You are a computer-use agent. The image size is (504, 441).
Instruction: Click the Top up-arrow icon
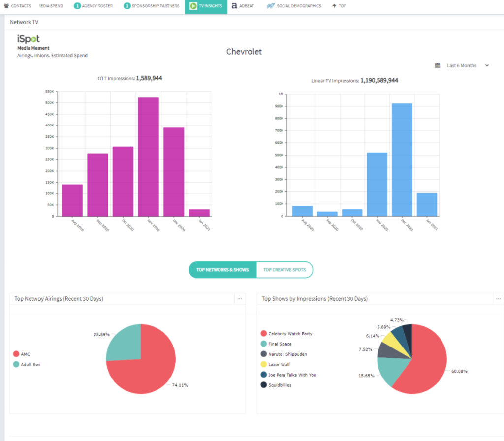pyautogui.click(x=334, y=6)
